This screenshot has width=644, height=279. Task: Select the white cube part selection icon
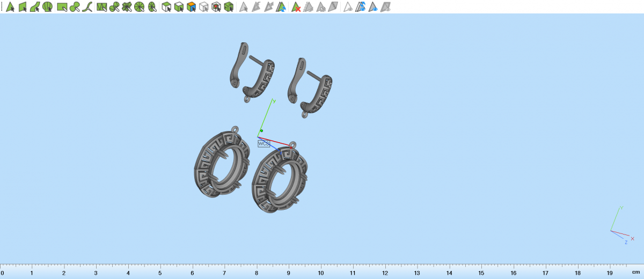[203, 7]
